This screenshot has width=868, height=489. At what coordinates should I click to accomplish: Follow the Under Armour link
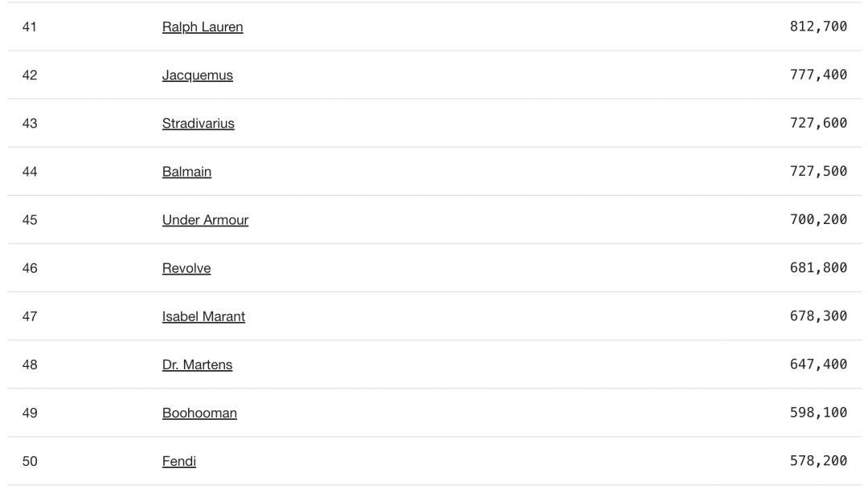click(x=206, y=220)
